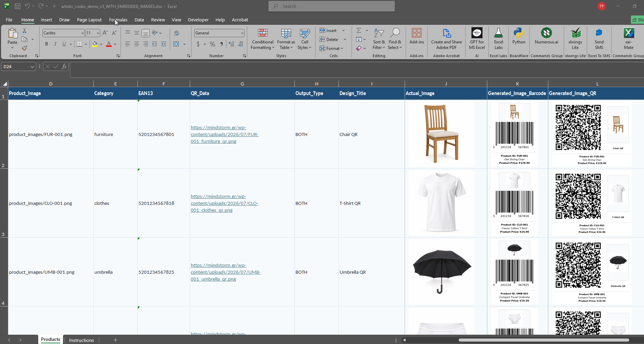The width and height of the screenshot is (644, 344).
Task: Open the Carlito font name dropdown
Action: point(82,33)
